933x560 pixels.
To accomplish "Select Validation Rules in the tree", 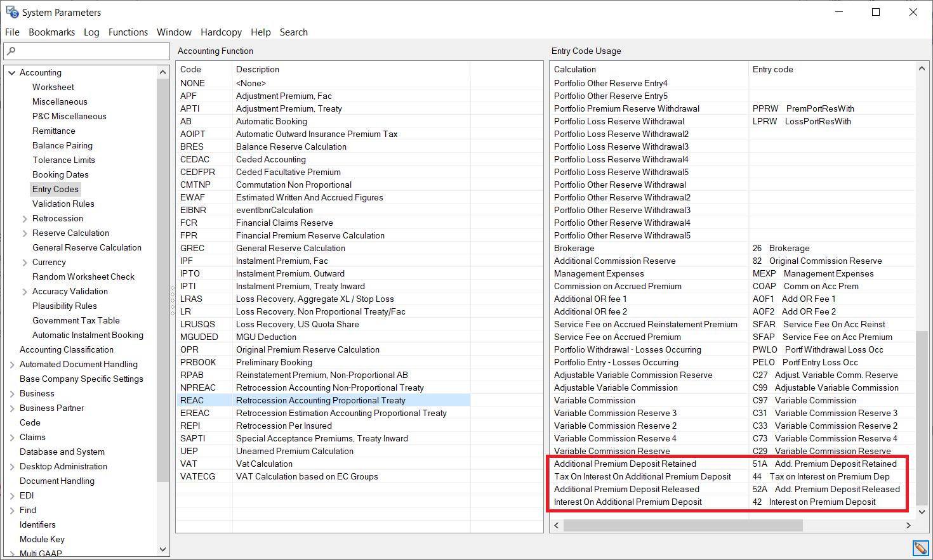I will 63,204.
